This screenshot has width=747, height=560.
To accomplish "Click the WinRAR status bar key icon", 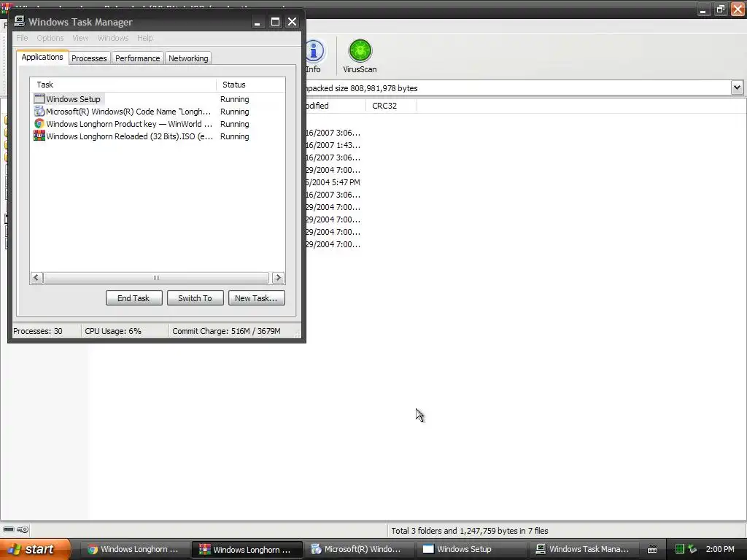I will 23,529.
